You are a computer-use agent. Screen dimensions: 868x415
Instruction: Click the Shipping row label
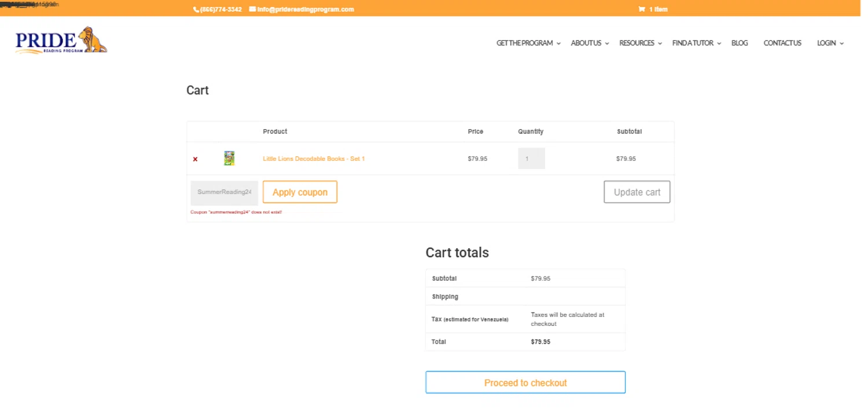[x=445, y=296]
